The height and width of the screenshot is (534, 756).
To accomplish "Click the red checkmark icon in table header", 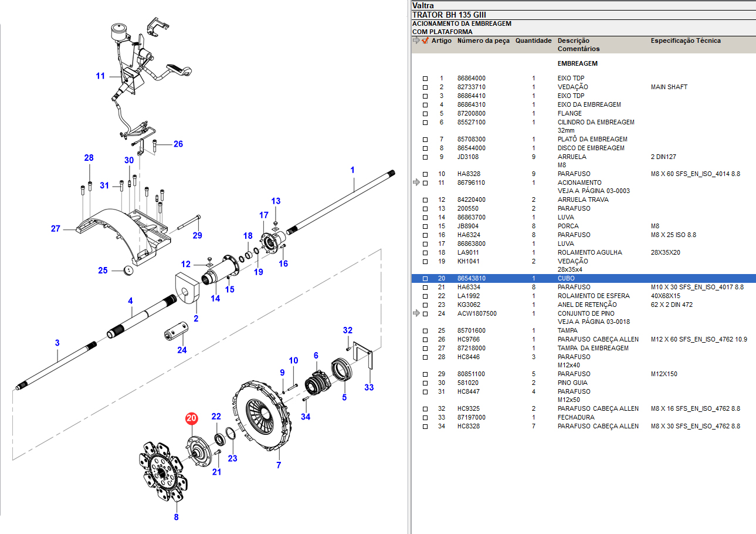I will (x=426, y=41).
